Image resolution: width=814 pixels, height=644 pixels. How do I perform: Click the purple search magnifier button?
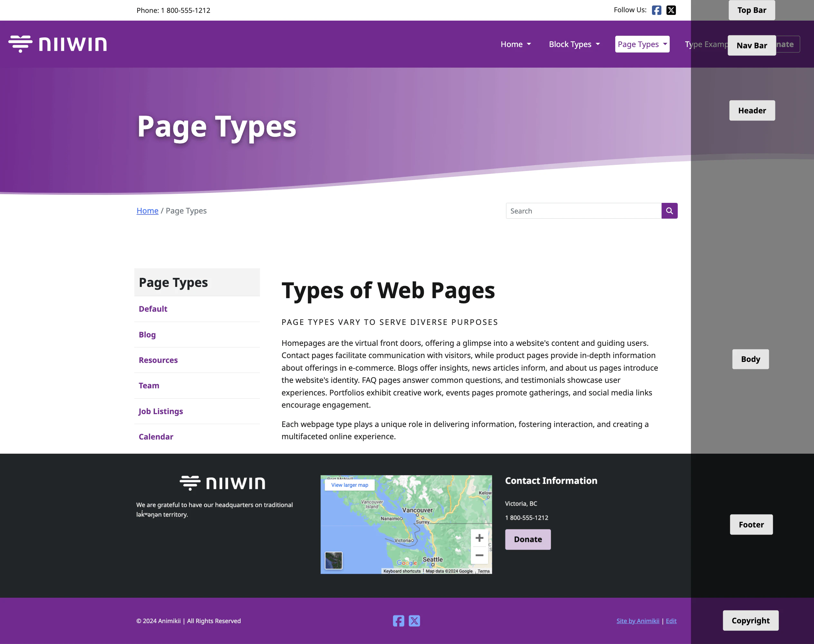tap(669, 211)
